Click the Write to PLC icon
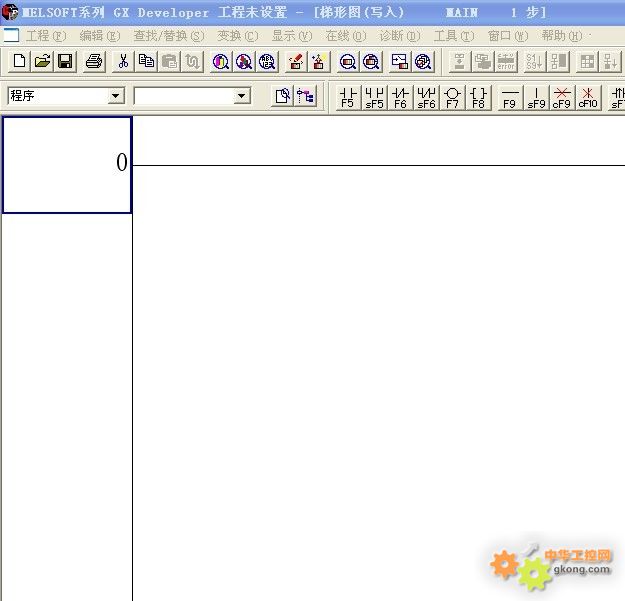The image size is (625, 601). click(x=296, y=61)
